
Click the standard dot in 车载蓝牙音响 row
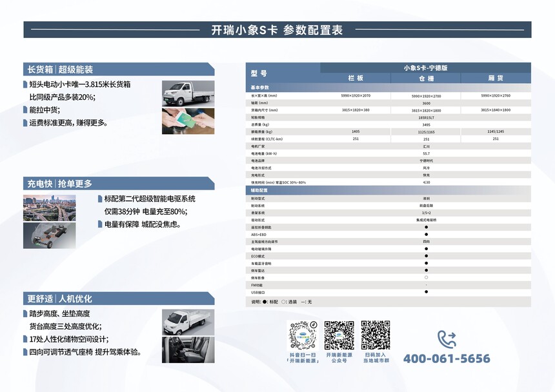click(x=426, y=263)
